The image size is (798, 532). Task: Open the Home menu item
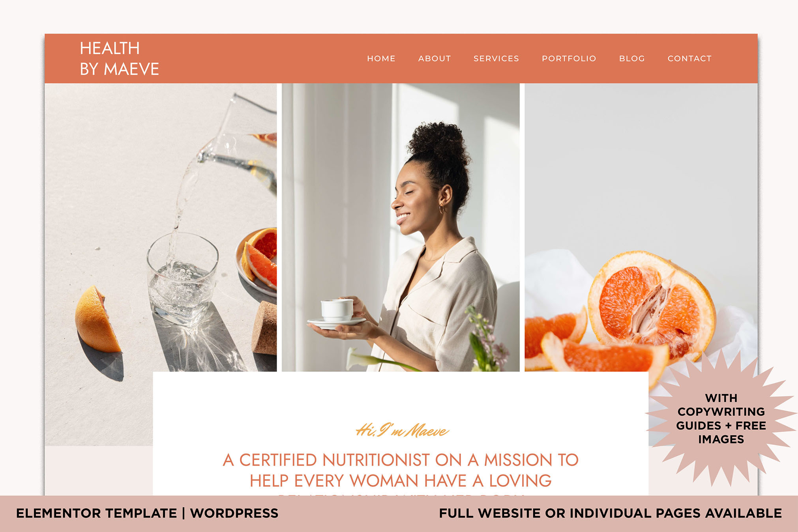point(381,58)
